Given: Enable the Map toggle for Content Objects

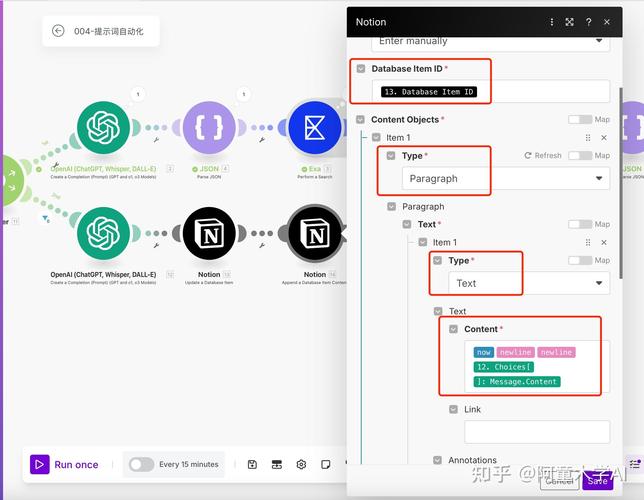Looking at the screenshot, I should click(x=581, y=120).
